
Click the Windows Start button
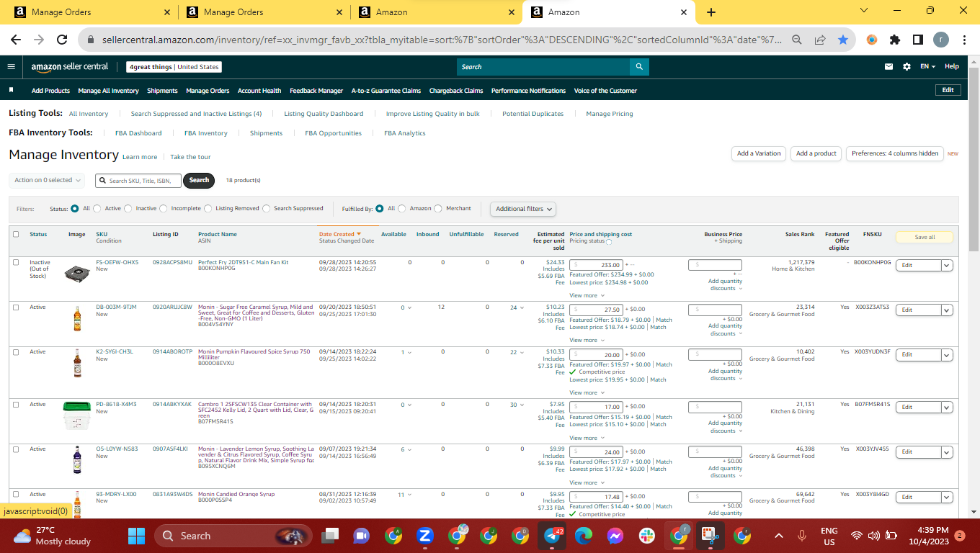pyautogui.click(x=136, y=536)
